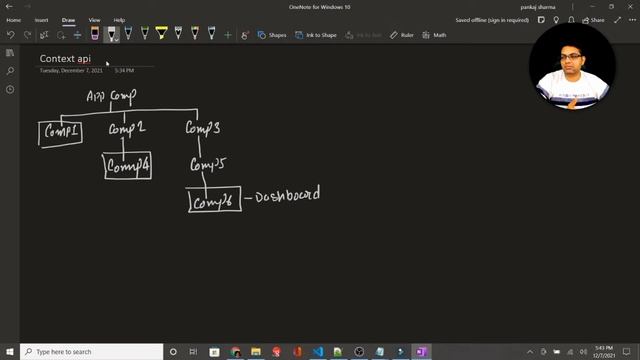Toggle Ink to Shape mode
Image resolution: width=640 pixels, height=360 pixels.
316,35
